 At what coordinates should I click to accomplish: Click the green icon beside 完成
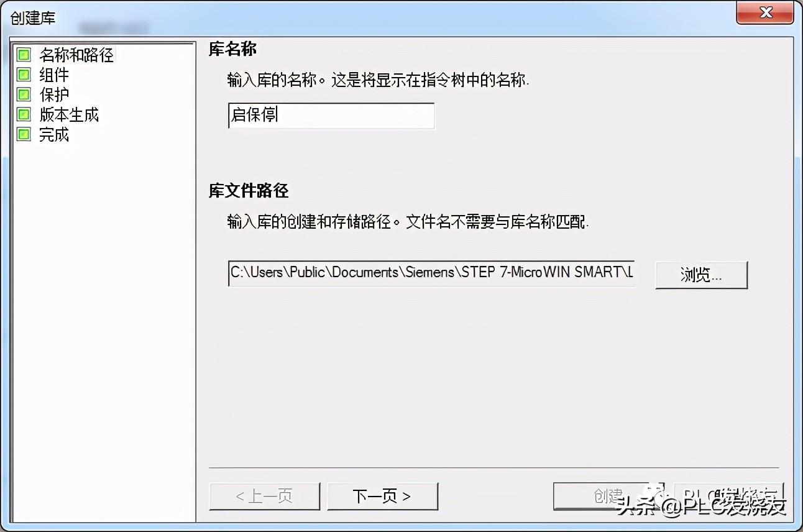pyautogui.click(x=24, y=135)
